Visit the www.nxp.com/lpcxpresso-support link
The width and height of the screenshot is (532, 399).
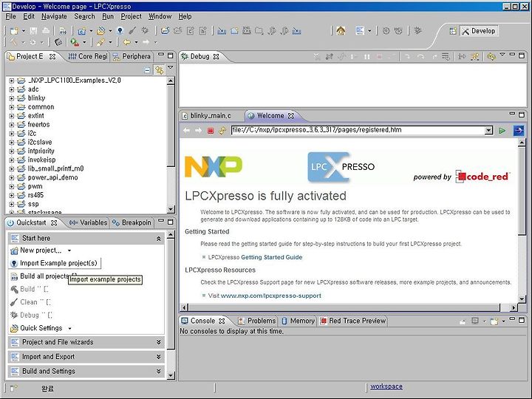(x=270, y=296)
